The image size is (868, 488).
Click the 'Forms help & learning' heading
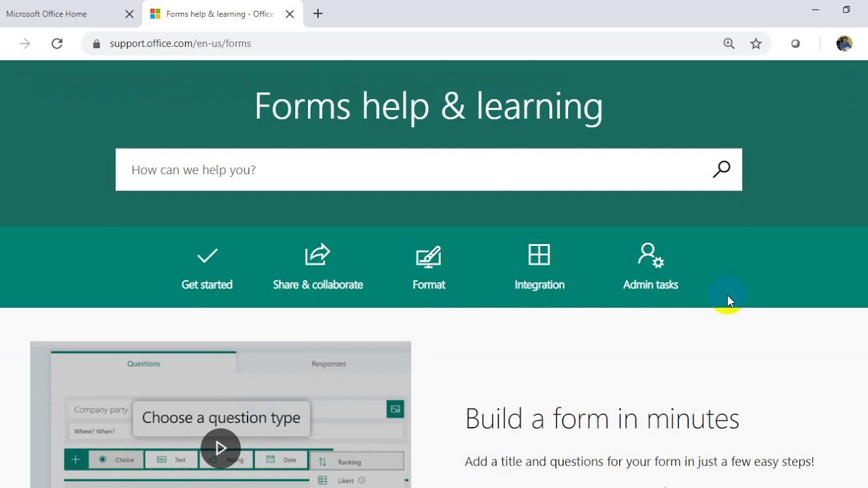429,106
